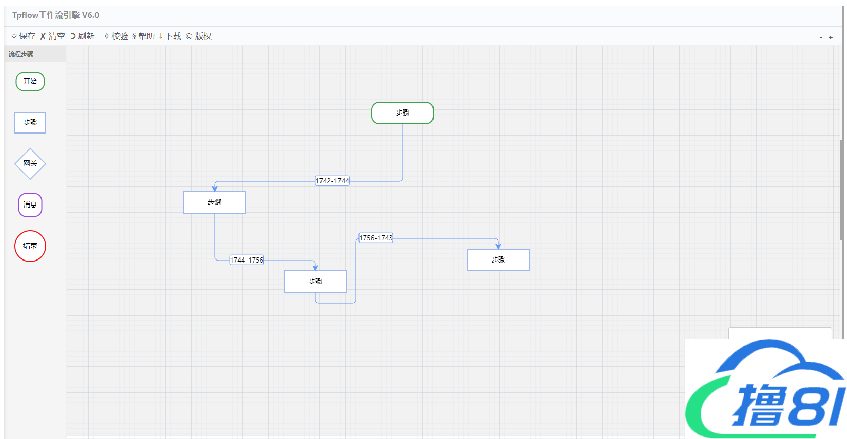The height and width of the screenshot is (439, 847).
Task: Click the connection label 1742-1744
Action: click(x=332, y=181)
